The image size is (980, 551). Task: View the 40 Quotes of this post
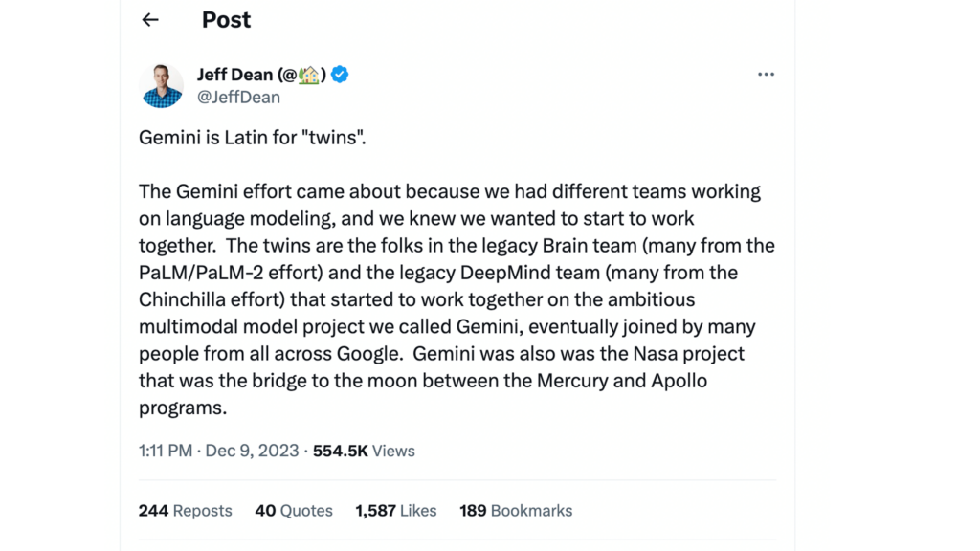(294, 510)
